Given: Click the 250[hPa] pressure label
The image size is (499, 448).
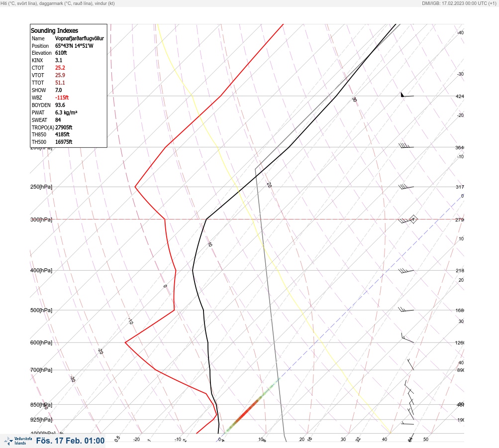Looking at the screenshot, I should point(41,187).
